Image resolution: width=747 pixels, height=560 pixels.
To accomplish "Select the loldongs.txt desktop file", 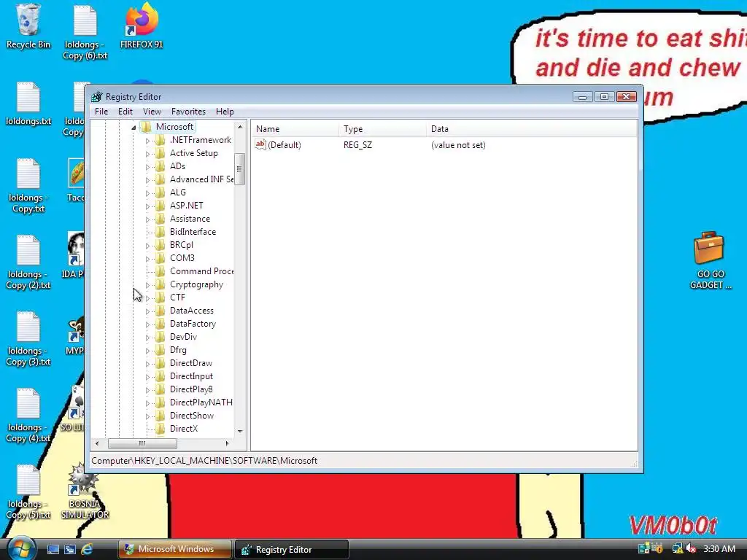I will click(28, 104).
